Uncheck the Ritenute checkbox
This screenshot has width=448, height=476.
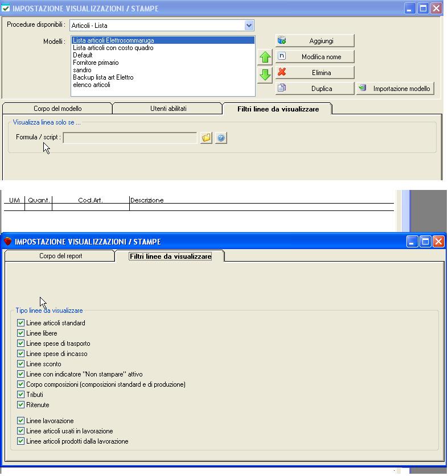pos(20,405)
